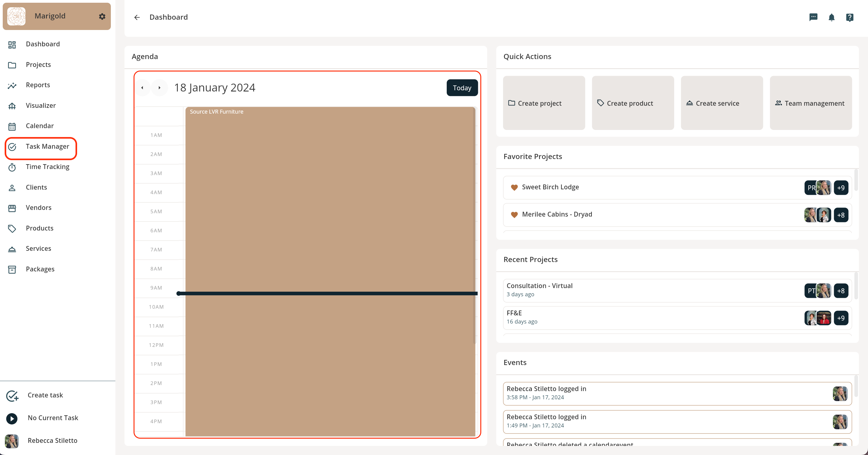The image size is (868, 455).
Task: Click the Create project quick action
Action: pyautogui.click(x=544, y=103)
